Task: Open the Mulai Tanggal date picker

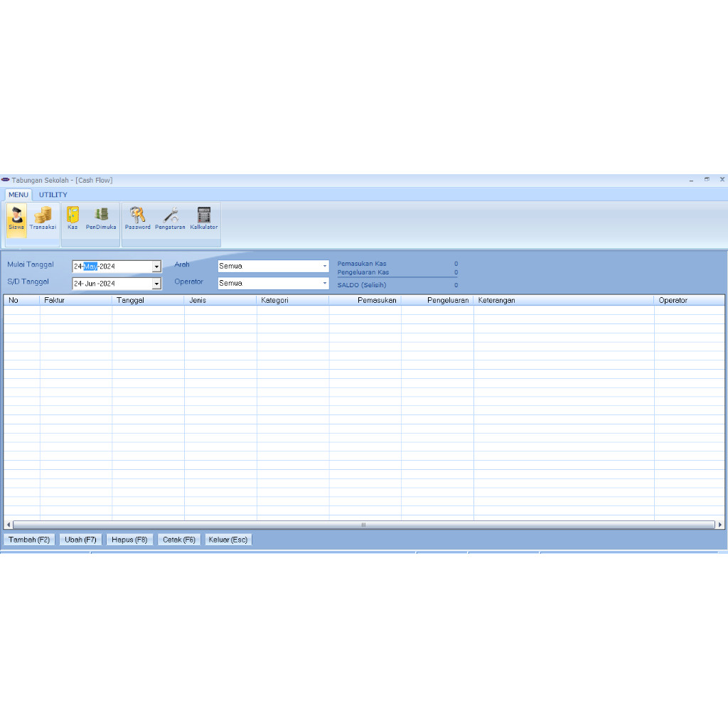Action: [x=156, y=266]
